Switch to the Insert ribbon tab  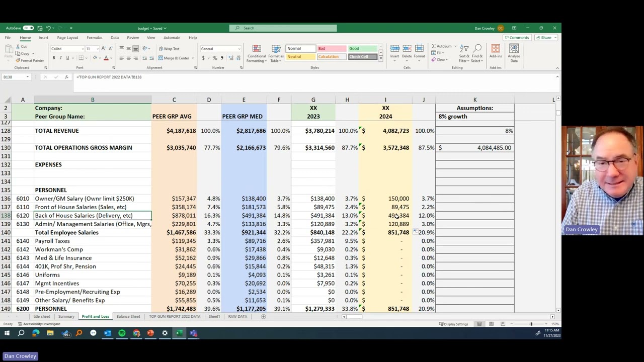pyautogui.click(x=43, y=38)
